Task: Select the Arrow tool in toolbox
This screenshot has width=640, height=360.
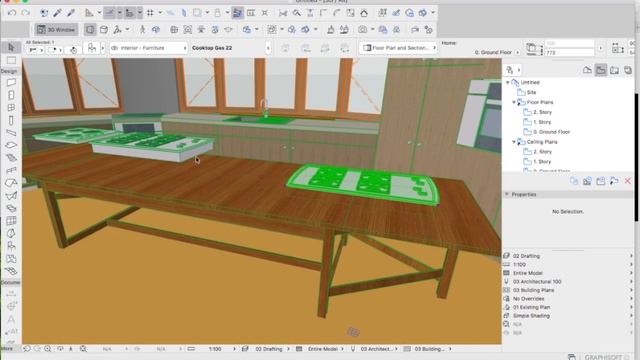Action: pos(11,47)
